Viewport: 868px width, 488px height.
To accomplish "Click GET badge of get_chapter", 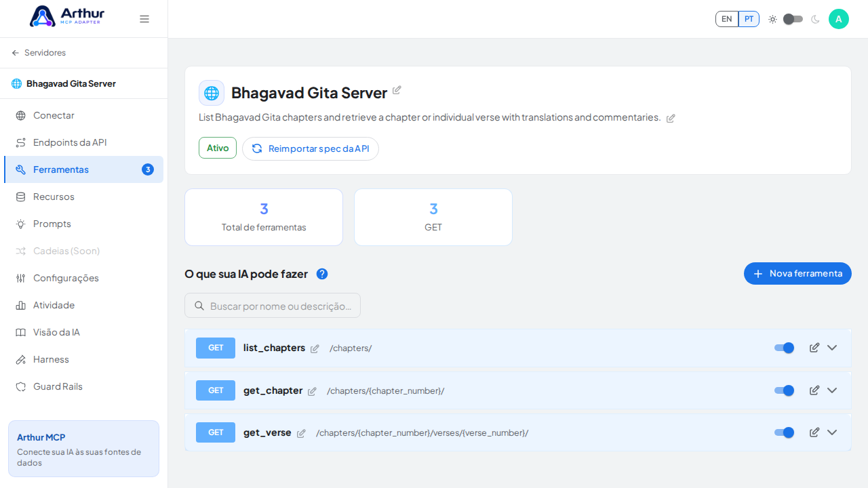I will pos(216,390).
